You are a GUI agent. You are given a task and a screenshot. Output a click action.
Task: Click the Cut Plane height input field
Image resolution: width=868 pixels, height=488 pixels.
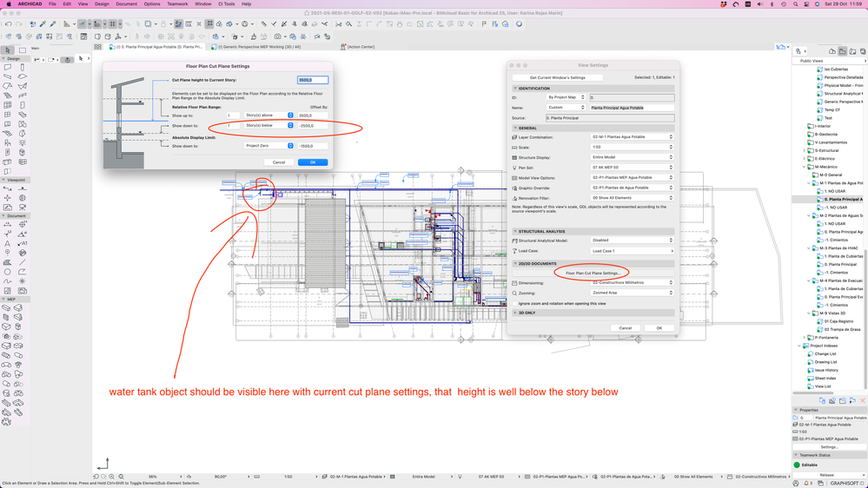coord(312,80)
